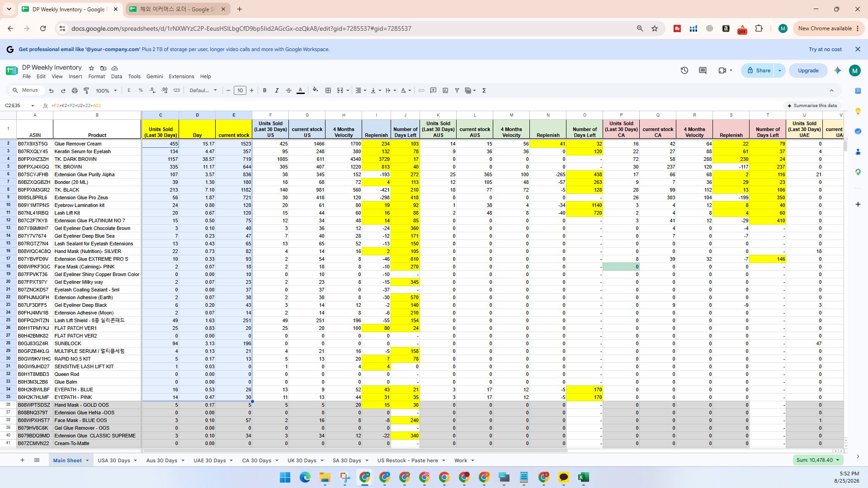Open the Data menu
This screenshot has height=488, width=868.
click(117, 76)
